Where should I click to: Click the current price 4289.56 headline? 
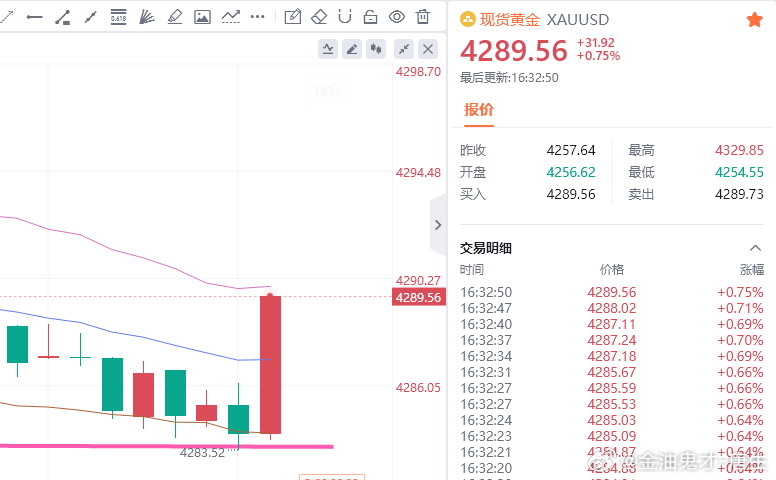pos(514,51)
